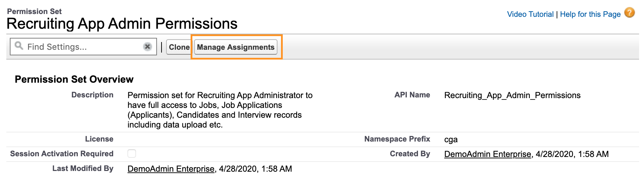Select the Recruiting_App_Admin_Permissions API name value

click(512, 95)
